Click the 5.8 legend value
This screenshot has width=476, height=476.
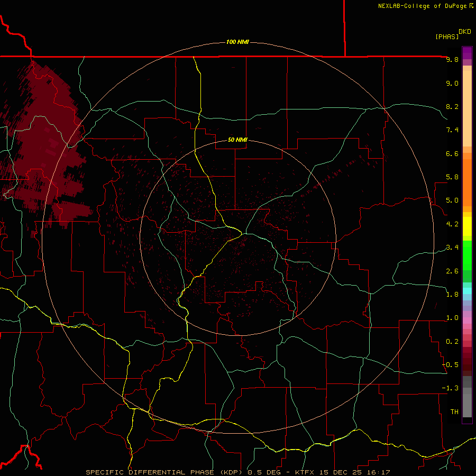(452, 177)
